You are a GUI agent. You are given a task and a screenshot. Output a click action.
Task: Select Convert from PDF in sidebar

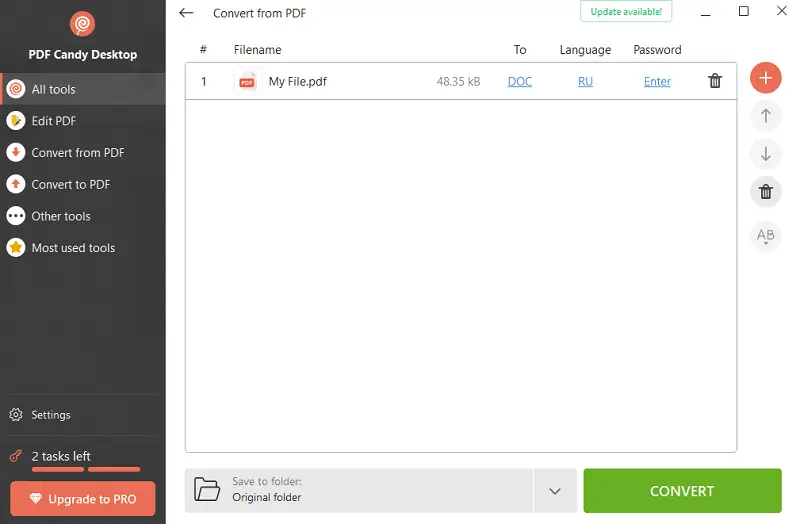pos(83,153)
